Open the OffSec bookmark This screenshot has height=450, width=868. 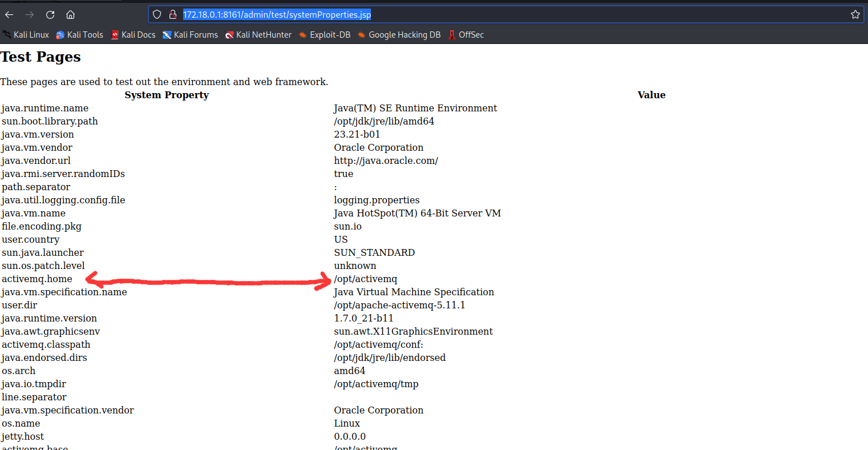point(466,35)
